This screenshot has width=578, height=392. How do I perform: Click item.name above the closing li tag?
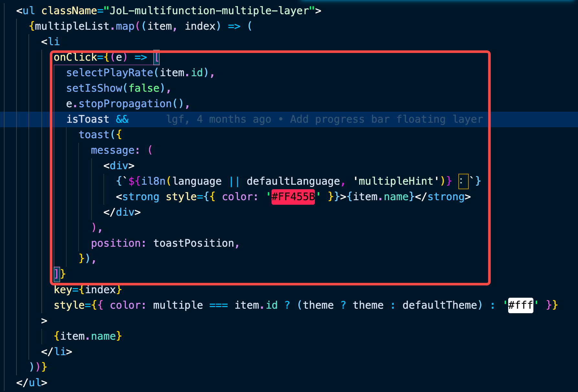(88, 336)
